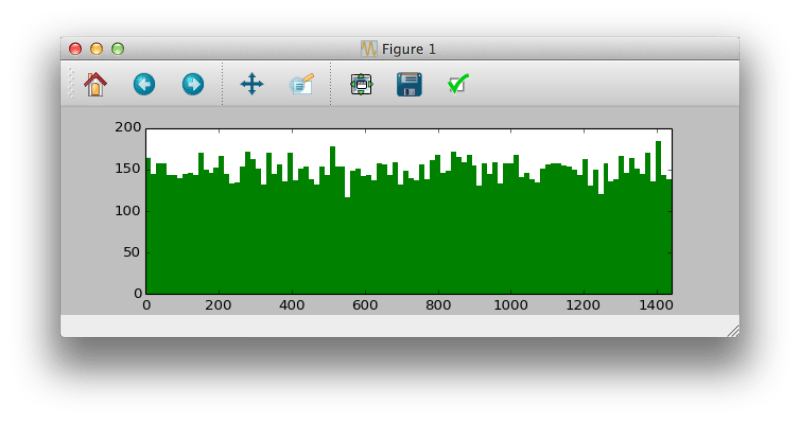Click the toolbar drag handle dots
The image size is (800, 421).
[71, 84]
